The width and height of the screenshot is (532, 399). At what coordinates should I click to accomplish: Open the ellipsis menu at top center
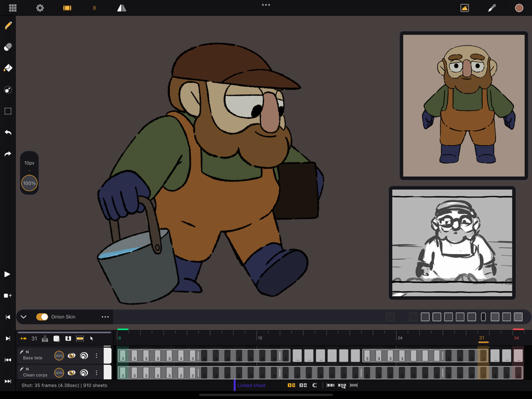(266, 5)
